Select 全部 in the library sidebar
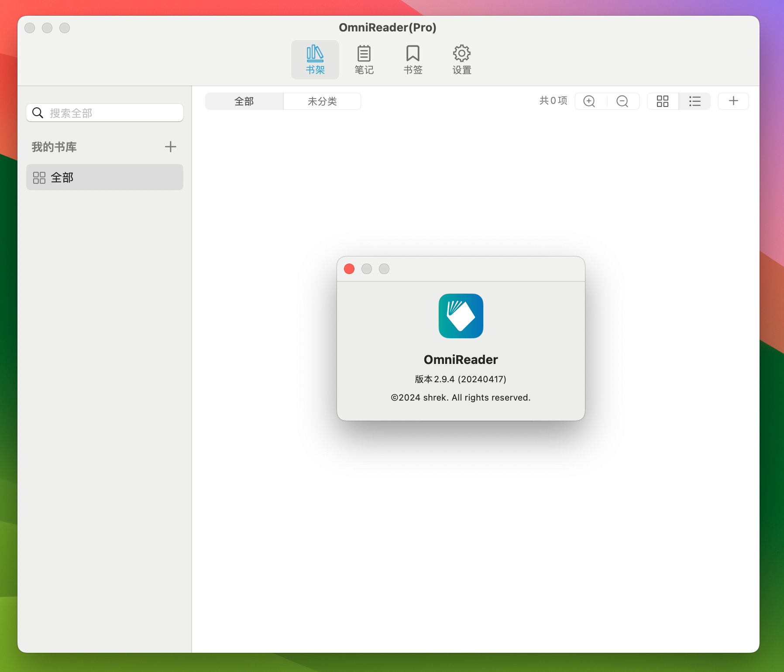This screenshot has height=672, width=784. 105,177
